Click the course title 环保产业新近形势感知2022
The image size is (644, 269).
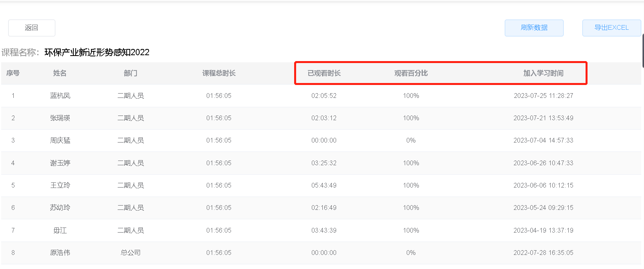click(x=97, y=52)
